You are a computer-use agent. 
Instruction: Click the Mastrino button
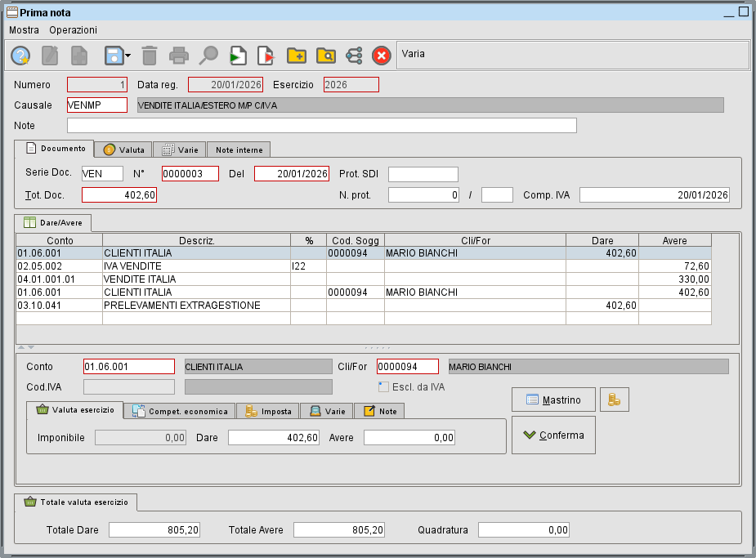tap(553, 400)
